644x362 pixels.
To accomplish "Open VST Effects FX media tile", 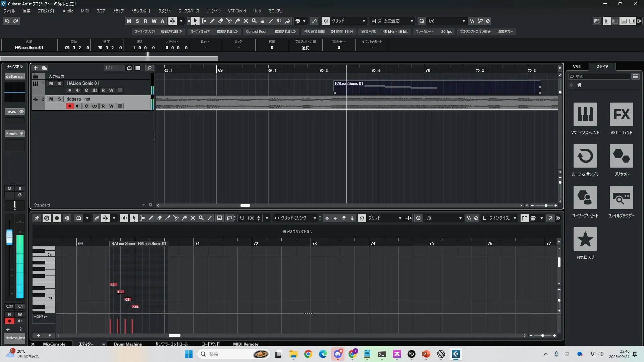I will [621, 114].
